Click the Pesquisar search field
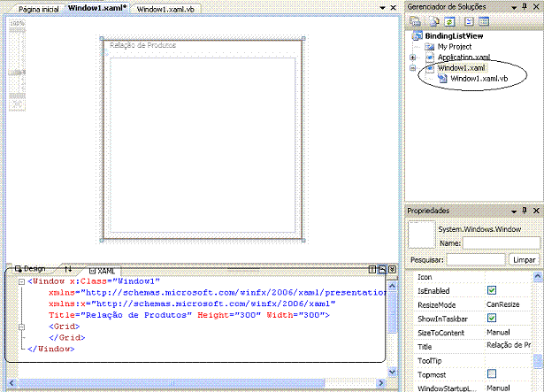 pos(476,260)
